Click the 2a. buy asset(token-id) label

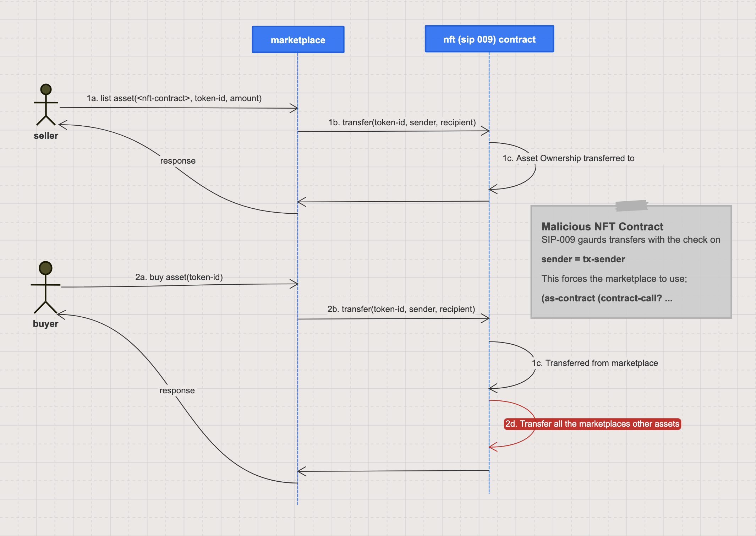[x=179, y=277]
